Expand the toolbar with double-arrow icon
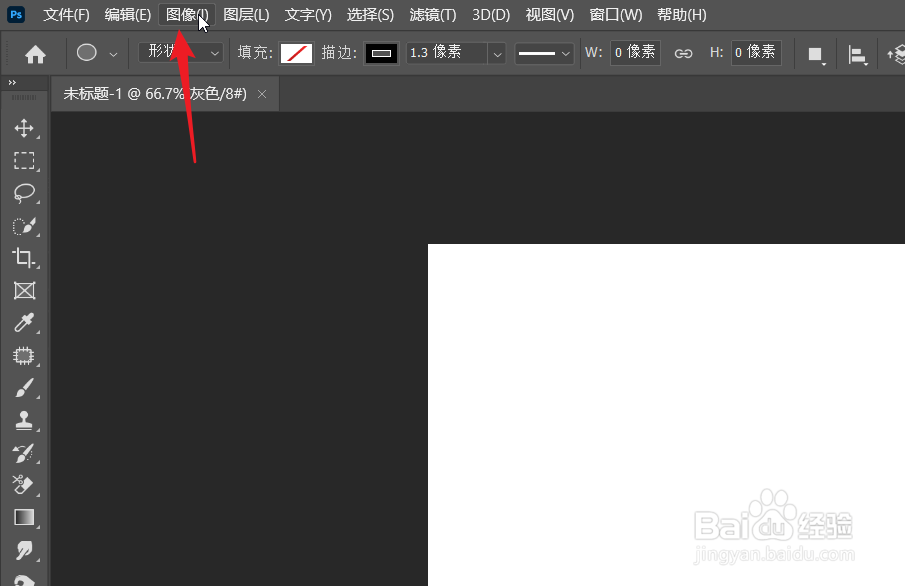The image size is (905, 586). [12, 83]
